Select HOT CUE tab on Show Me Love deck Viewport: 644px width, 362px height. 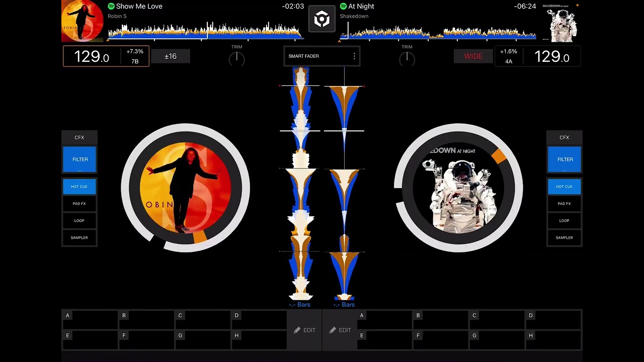pyautogui.click(x=79, y=187)
